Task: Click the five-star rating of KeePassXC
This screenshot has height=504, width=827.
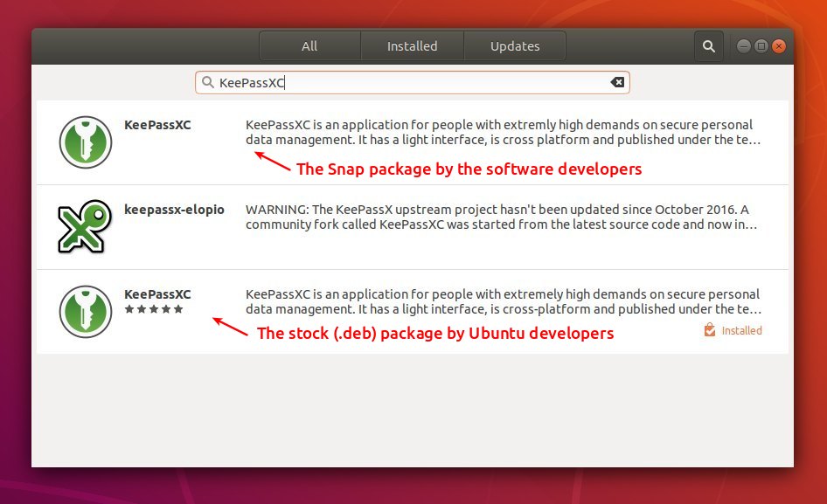Action: 154,309
